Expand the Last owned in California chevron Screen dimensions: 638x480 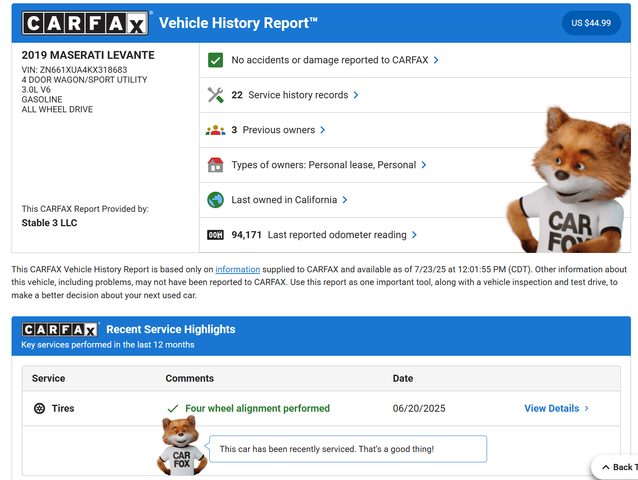point(345,200)
